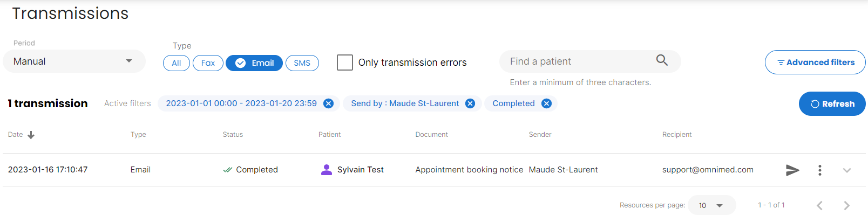
Task: Click the resend paper-plane icon
Action: [x=792, y=170]
